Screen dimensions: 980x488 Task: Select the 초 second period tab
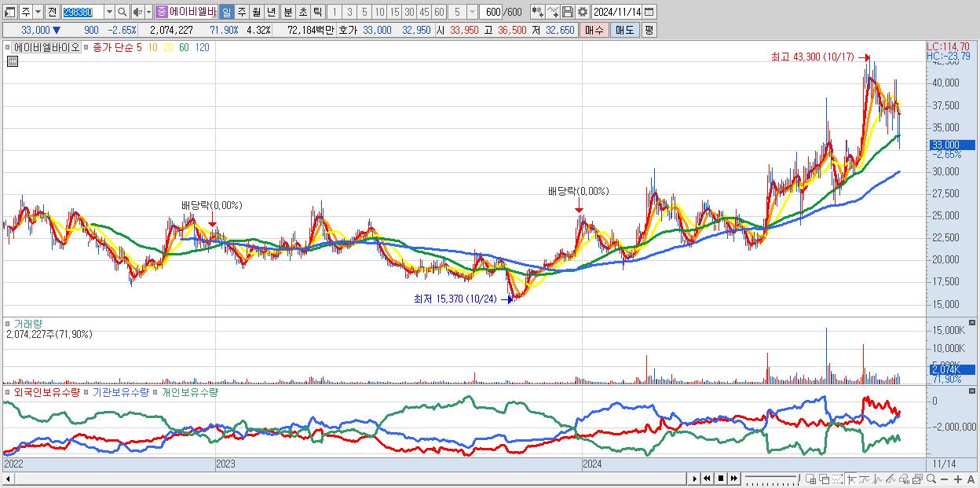coord(302,12)
